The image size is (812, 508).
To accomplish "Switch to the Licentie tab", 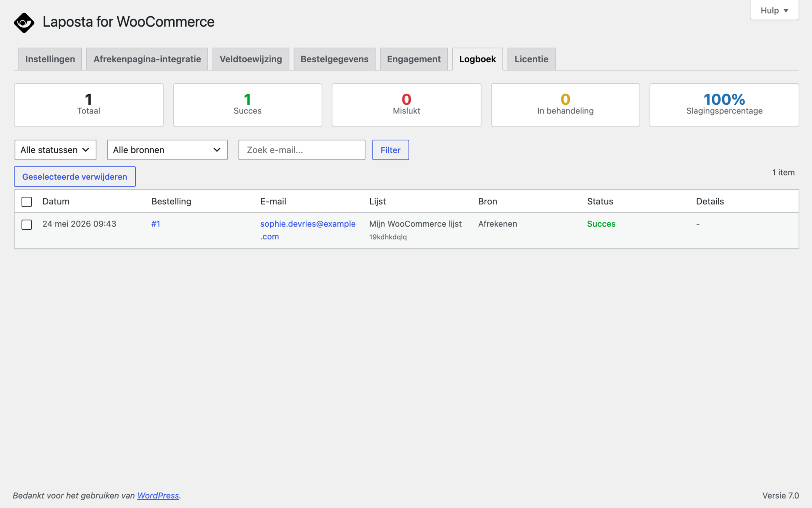I will [x=531, y=59].
